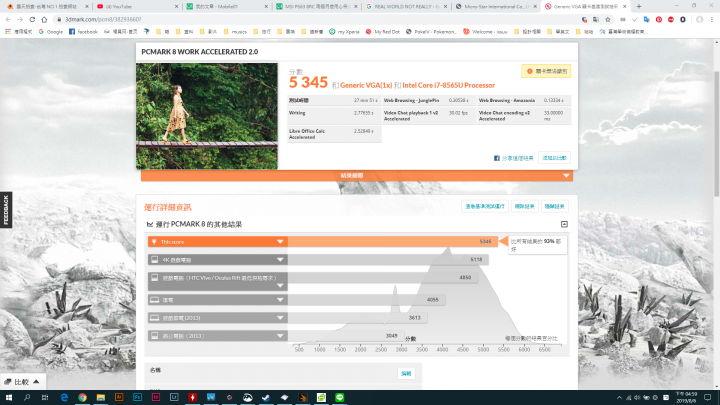Close the YouTube tab
This screenshot has height=405, width=720.
(x=177, y=6)
